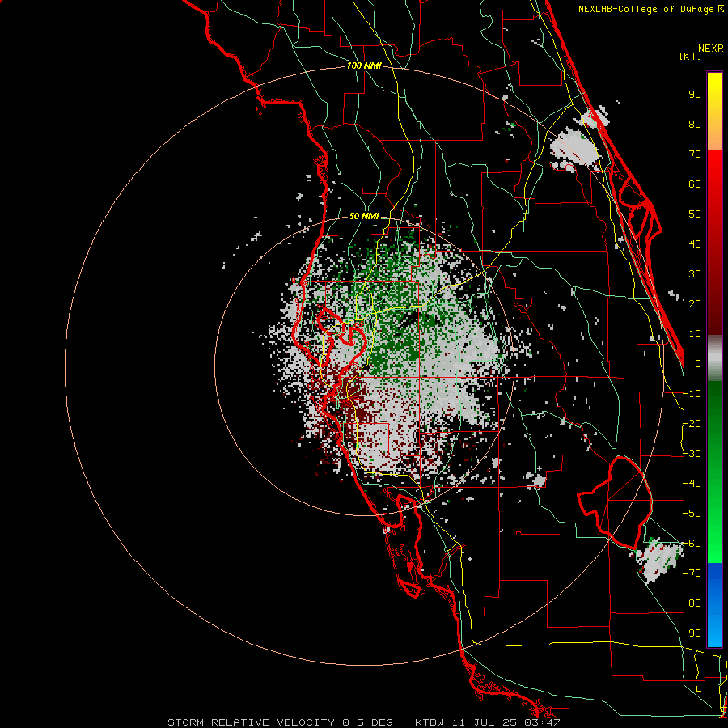The height and width of the screenshot is (728, 728).
Task: Click the positive 70 scale value
Action: click(x=695, y=154)
